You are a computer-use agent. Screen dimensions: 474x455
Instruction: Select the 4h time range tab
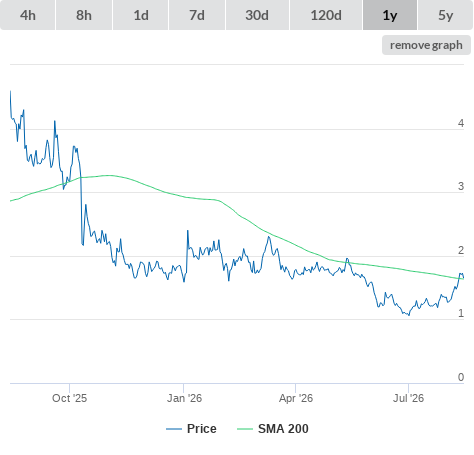tap(28, 15)
